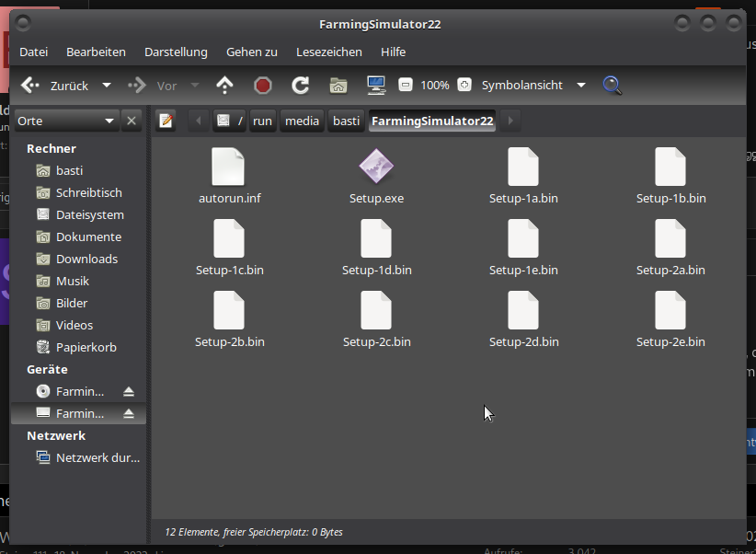Open the Zurück history dropdown arrow
The width and height of the screenshot is (756, 554).
pyautogui.click(x=107, y=86)
